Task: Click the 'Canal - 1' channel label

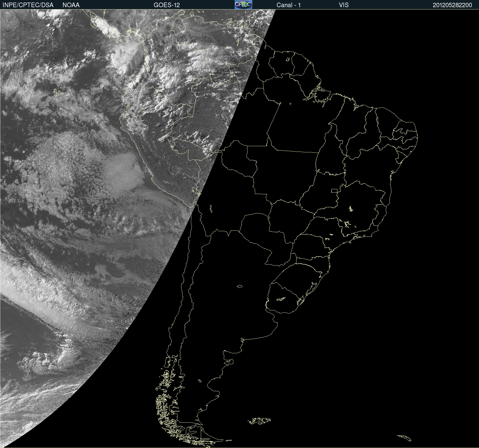Action: coord(288,5)
